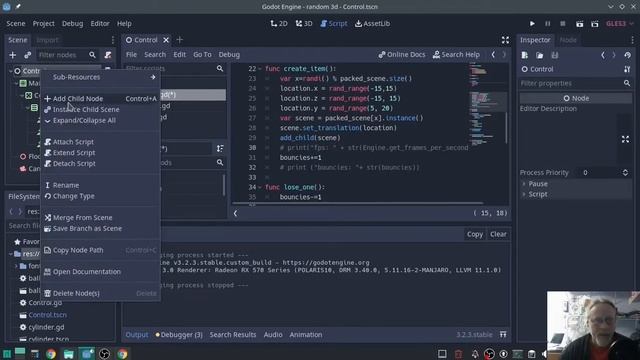640x360 pixels.
Task: Open the Editor menu
Action: tap(100, 24)
